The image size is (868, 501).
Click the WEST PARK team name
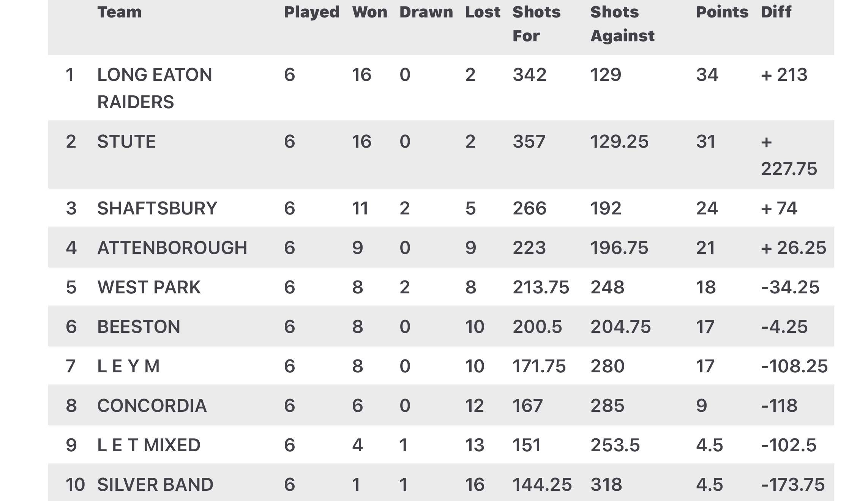148,287
